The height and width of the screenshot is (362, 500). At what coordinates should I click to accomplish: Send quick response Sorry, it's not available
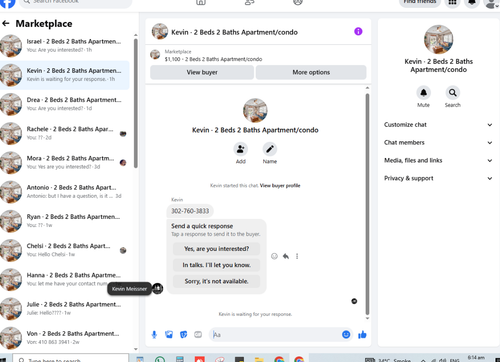pos(216,281)
